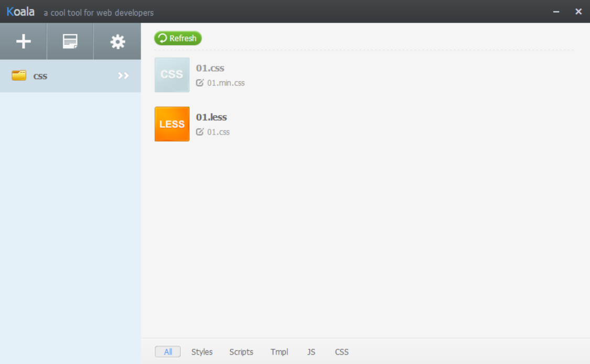590x364 pixels.
Task: Add a new project with plus icon
Action: pyautogui.click(x=23, y=41)
